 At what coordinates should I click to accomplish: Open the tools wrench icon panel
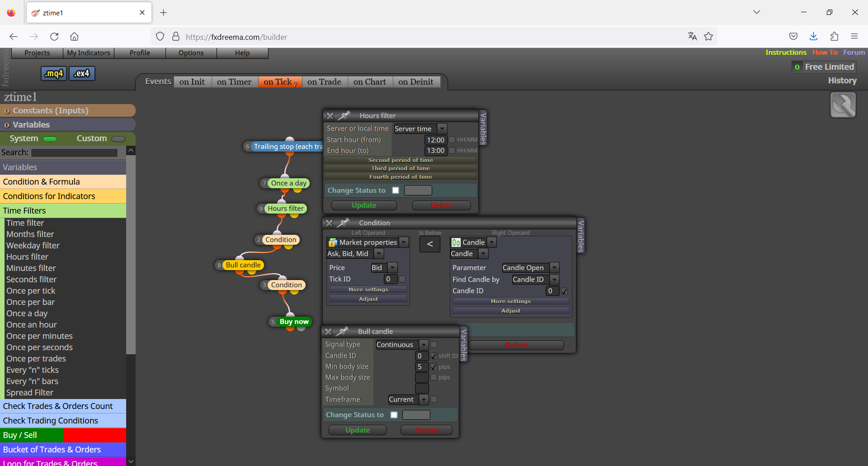[843, 105]
